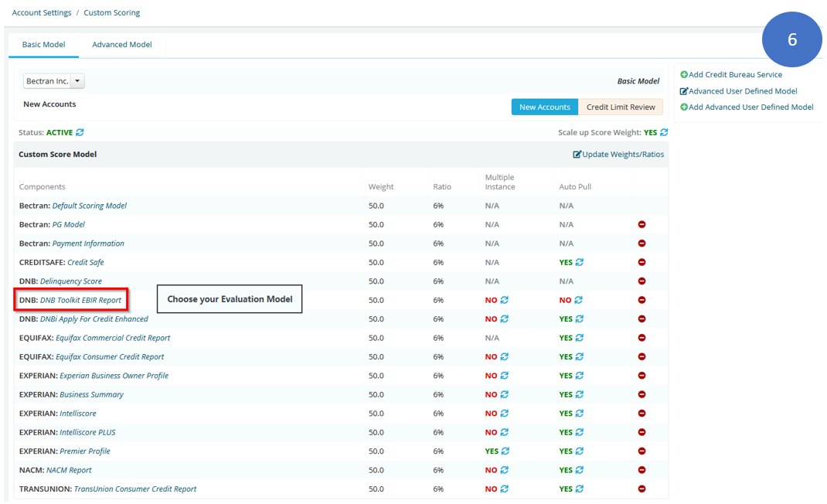Open the Payment Information link

[x=88, y=243]
